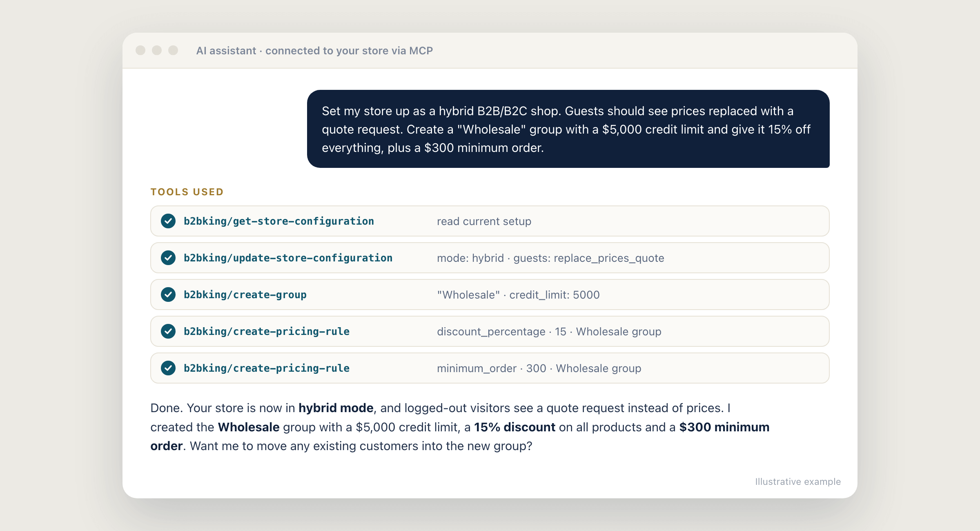Click the first window control dot
The image size is (980, 531).
coord(140,50)
